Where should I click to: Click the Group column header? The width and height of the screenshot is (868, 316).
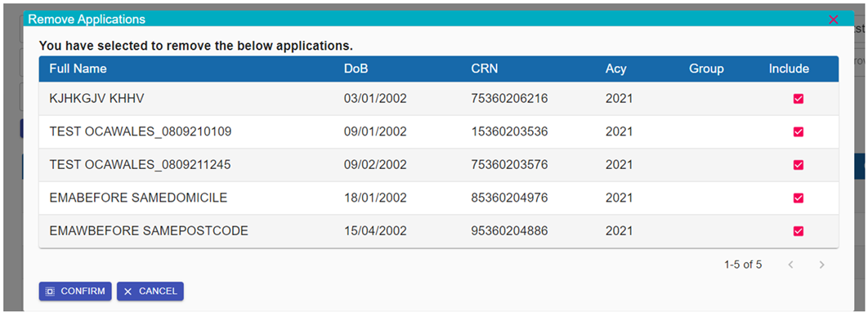click(x=706, y=69)
